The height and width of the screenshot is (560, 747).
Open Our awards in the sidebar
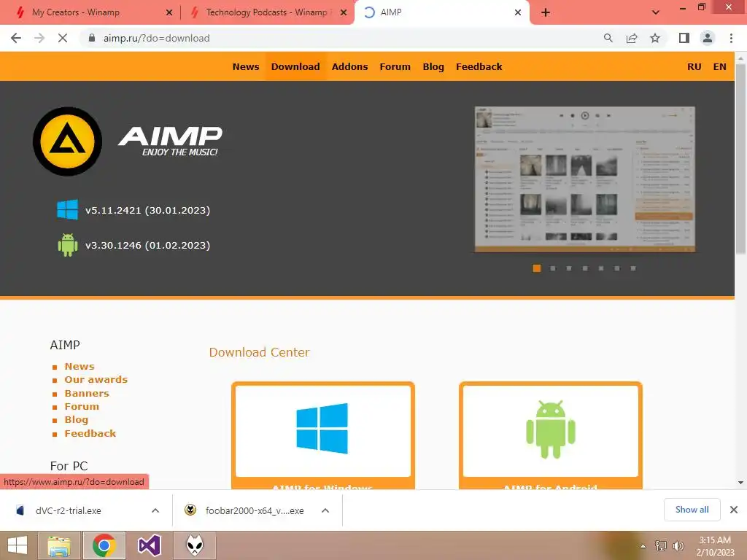(96, 379)
